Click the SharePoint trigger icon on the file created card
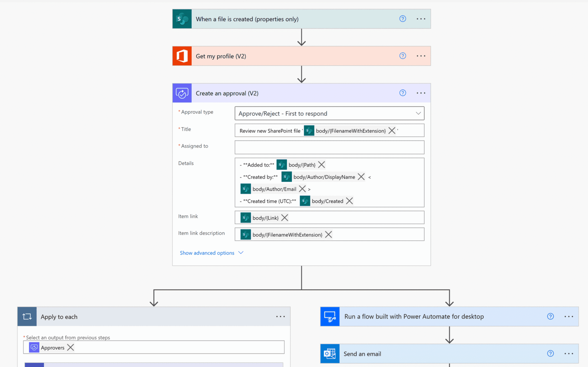Image resolution: width=588 pixels, height=367 pixels. [182, 19]
